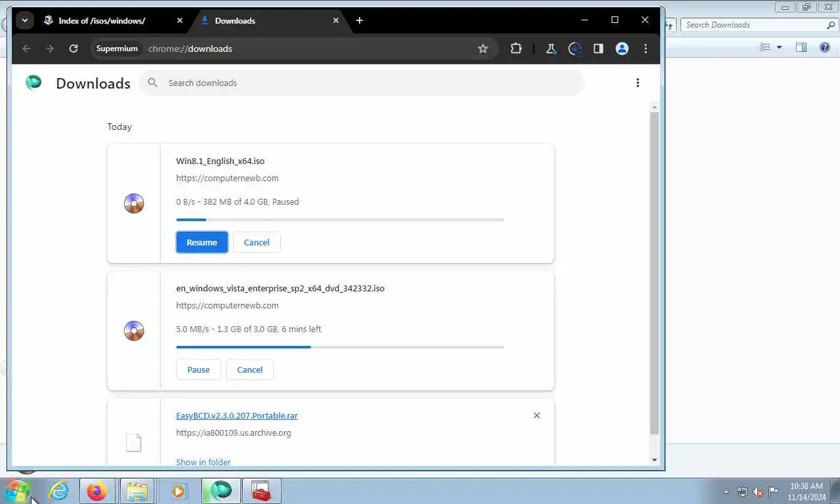Close the Index of /isos/windows/ tab
Screen dimensions: 840x504
point(180,20)
